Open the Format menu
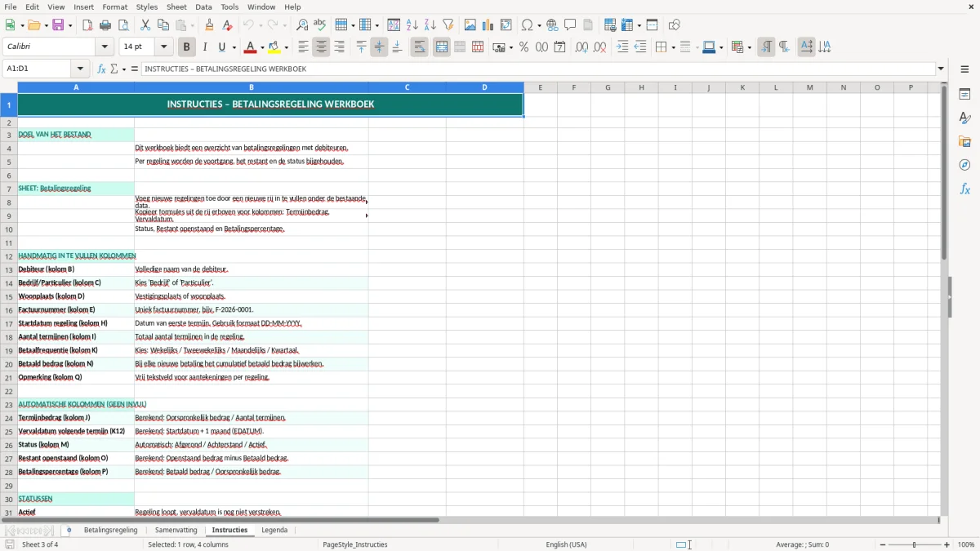This screenshot has width=980, height=551. pos(115,7)
